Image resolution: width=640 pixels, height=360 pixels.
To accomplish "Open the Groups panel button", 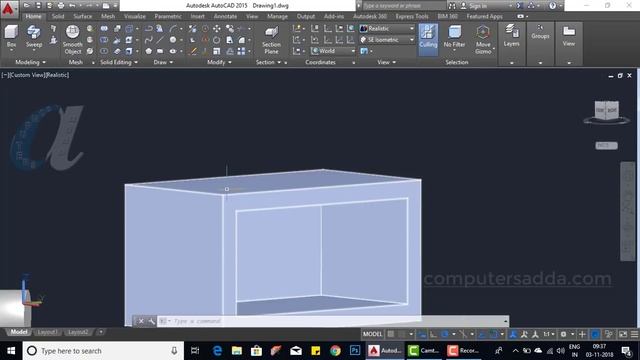I will [x=540, y=33].
